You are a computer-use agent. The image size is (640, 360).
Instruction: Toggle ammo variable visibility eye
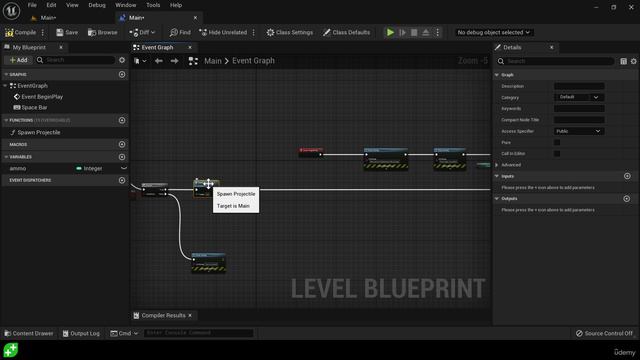pos(124,168)
